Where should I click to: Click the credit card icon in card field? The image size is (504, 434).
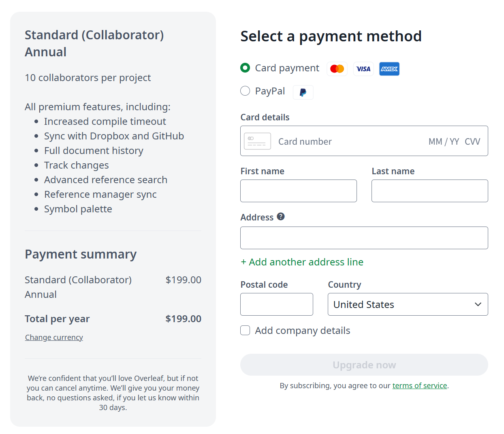point(257,141)
